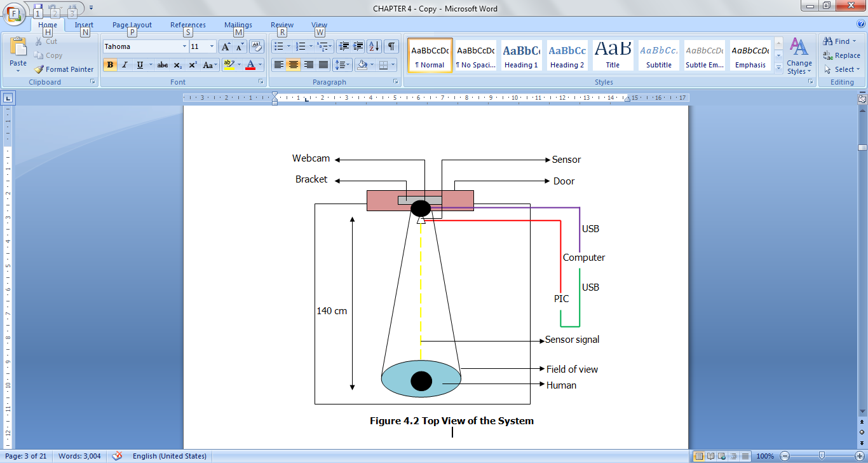Click the Format Painter icon
The image size is (868, 463).
pos(39,69)
